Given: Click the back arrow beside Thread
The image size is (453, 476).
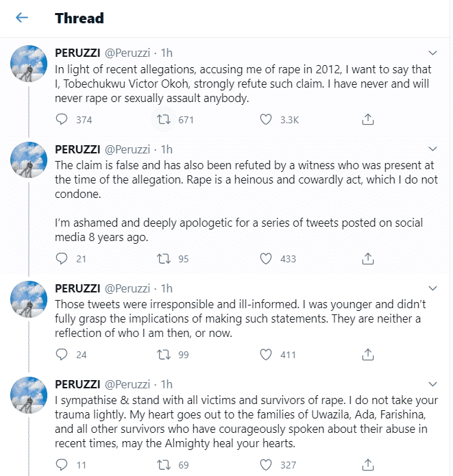Looking at the screenshot, I should (22, 18).
